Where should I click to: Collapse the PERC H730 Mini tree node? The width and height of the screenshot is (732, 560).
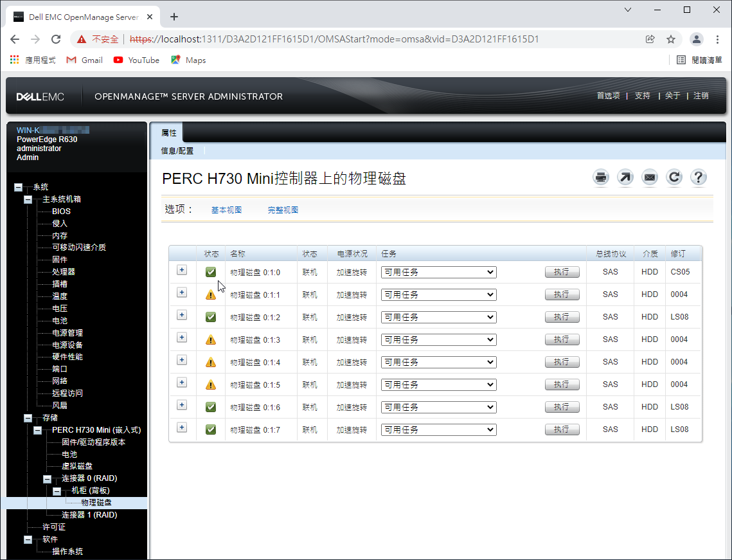pyautogui.click(x=37, y=430)
